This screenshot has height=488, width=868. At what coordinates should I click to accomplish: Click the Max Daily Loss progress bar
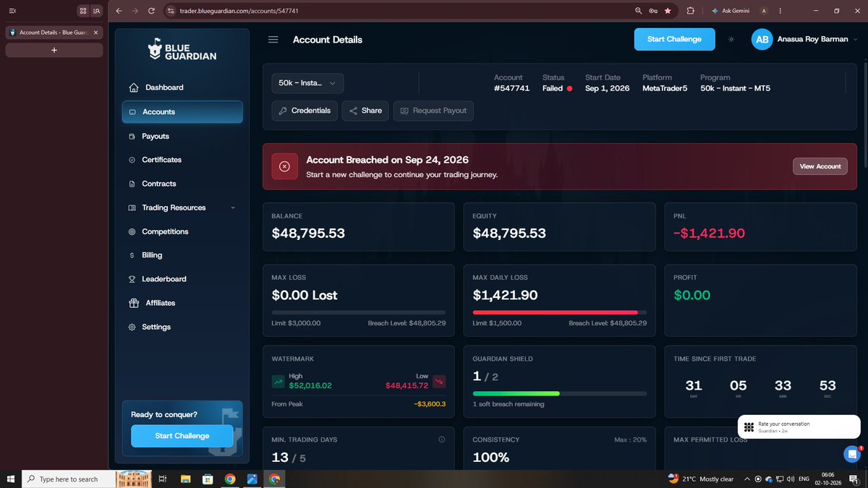(x=560, y=312)
